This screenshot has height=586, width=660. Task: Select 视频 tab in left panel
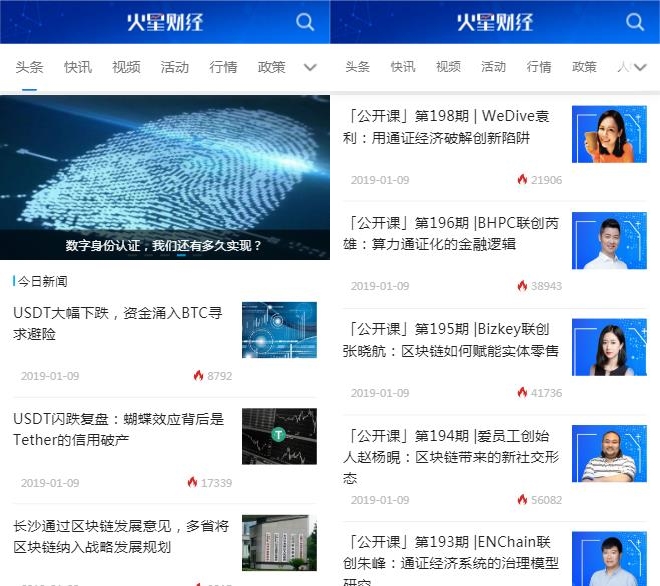pos(126,67)
